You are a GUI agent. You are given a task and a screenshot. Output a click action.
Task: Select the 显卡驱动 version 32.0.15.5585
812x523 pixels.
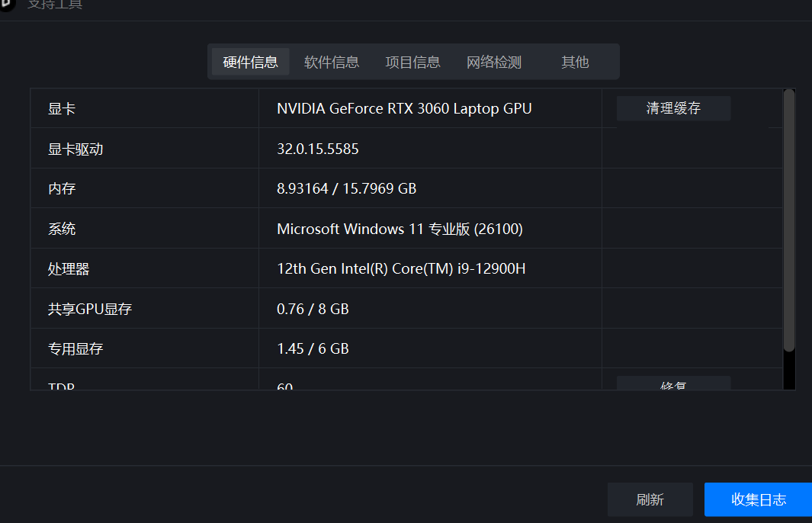pyautogui.click(x=318, y=149)
